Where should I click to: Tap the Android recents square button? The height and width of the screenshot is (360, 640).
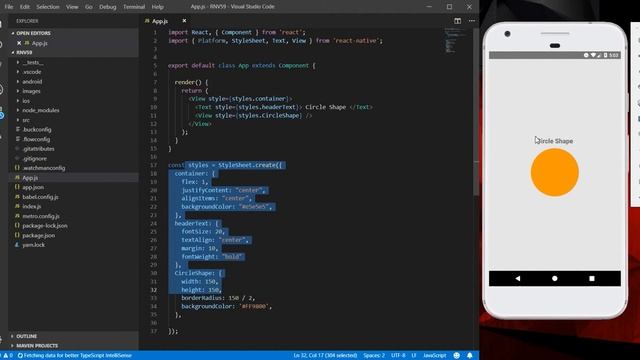tap(592, 278)
